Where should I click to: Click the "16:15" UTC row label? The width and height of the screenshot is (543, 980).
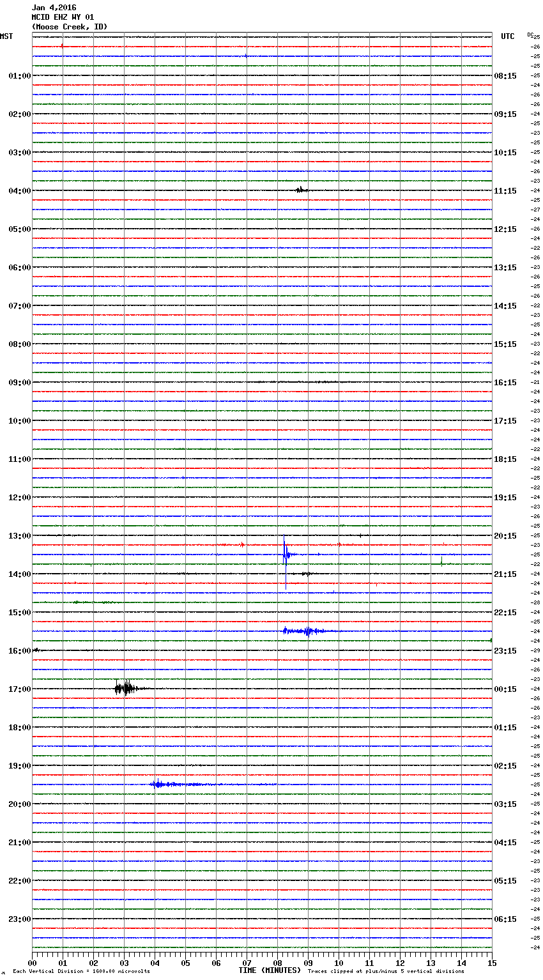pyautogui.click(x=505, y=383)
